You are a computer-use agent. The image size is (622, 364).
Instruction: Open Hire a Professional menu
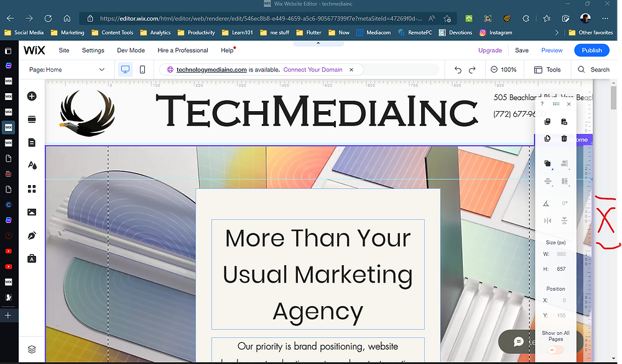tap(182, 50)
